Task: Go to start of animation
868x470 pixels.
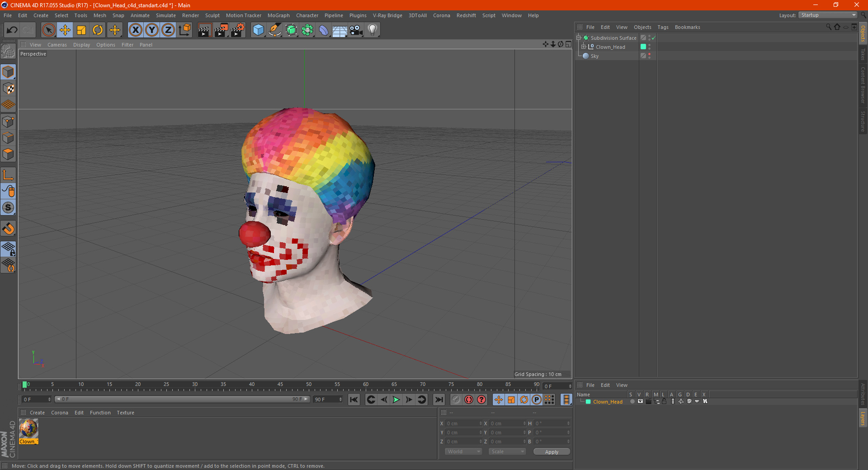Action: point(354,399)
